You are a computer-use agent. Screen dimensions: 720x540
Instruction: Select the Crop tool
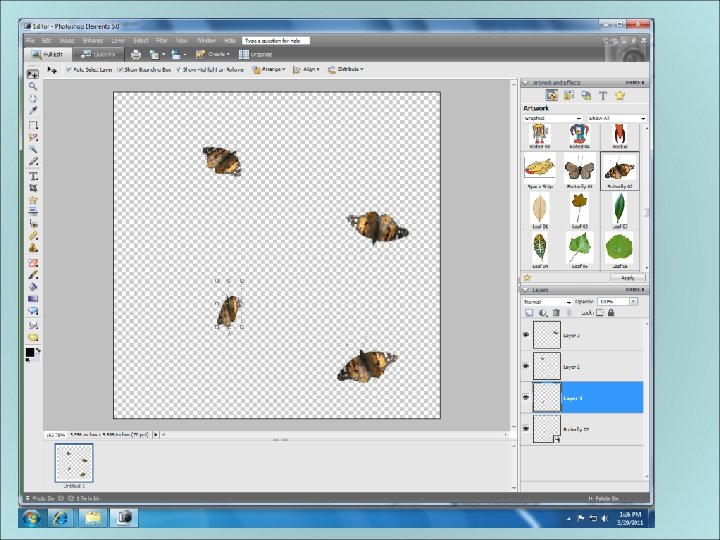(x=33, y=188)
